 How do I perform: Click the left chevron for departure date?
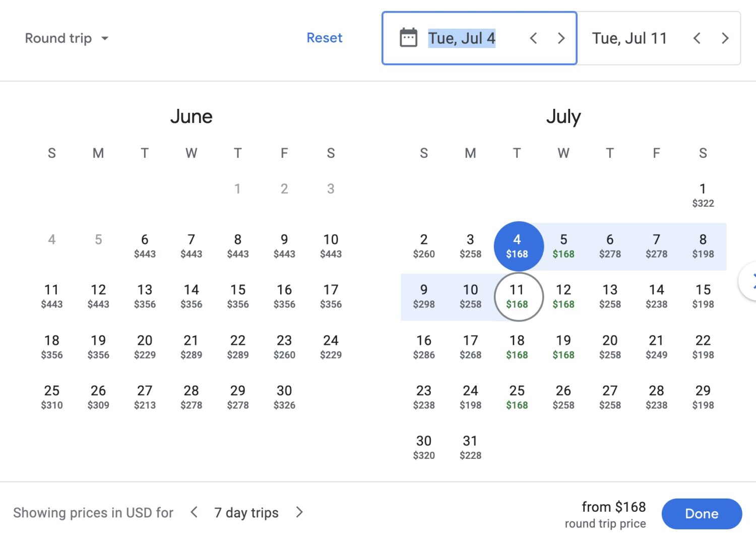point(533,38)
